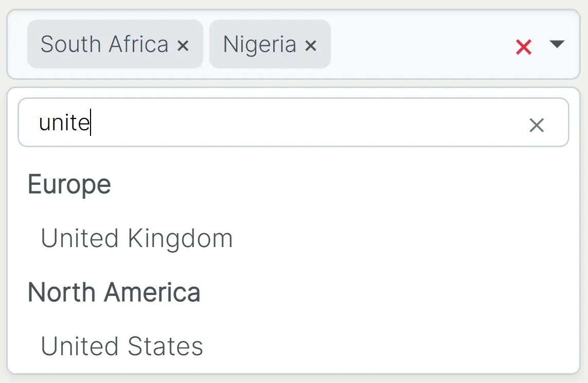Click the North America group header

(114, 292)
